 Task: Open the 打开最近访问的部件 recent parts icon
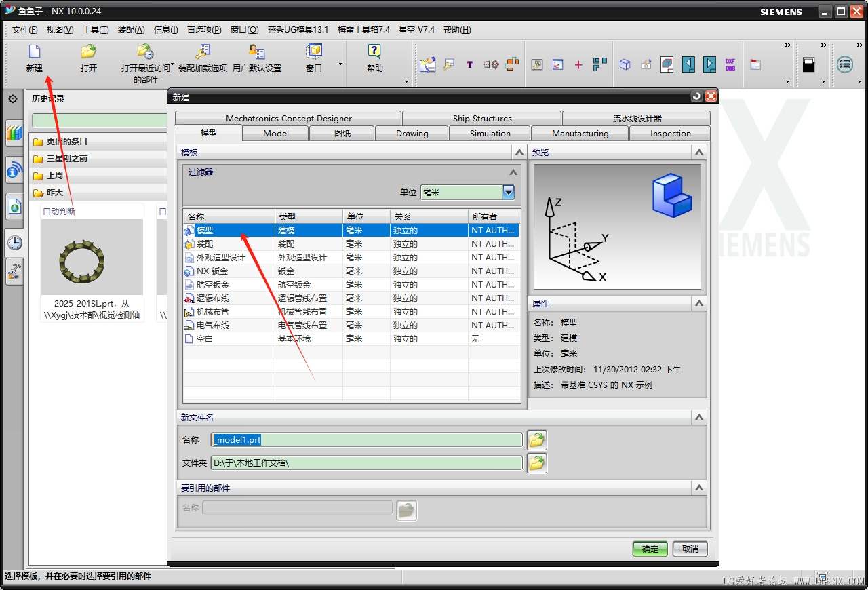[x=145, y=52]
